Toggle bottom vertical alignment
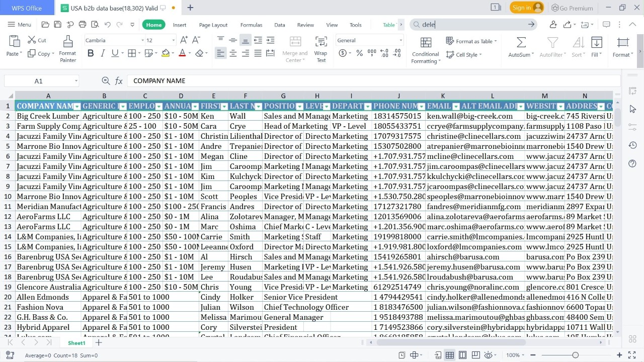 (x=246, y=40)
